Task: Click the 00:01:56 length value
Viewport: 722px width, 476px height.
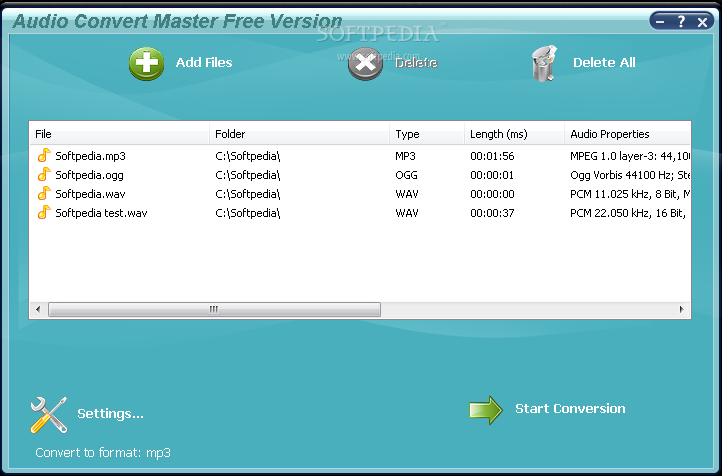Action: [x=492, y=156]
